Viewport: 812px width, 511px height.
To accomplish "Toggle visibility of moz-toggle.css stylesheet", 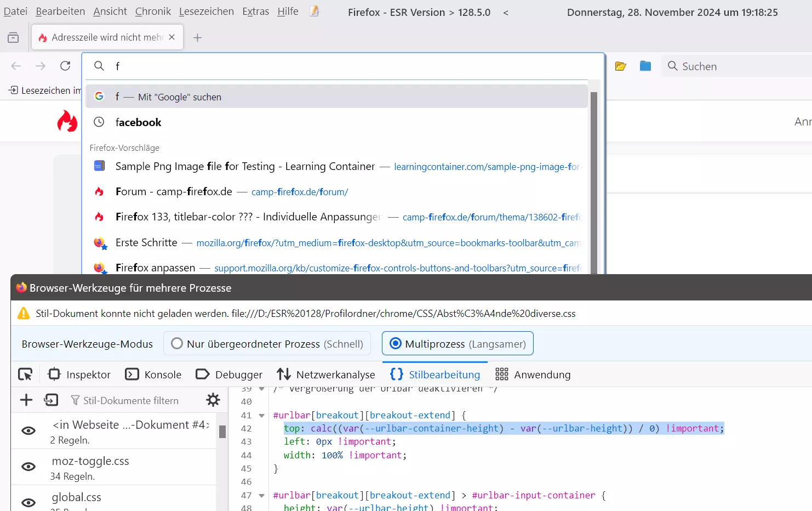I will (x=28, y=467).
